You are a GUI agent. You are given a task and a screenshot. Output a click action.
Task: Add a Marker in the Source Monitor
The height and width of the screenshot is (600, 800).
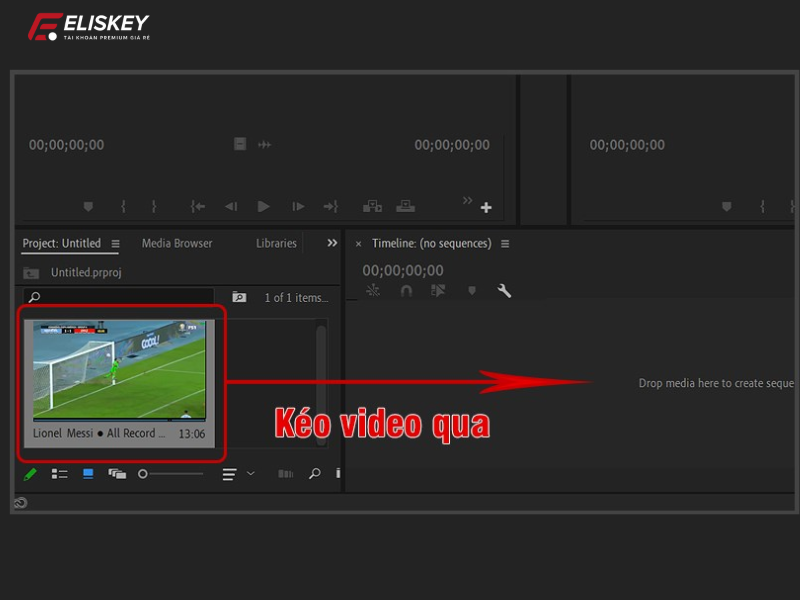click(x=90, y=205)
